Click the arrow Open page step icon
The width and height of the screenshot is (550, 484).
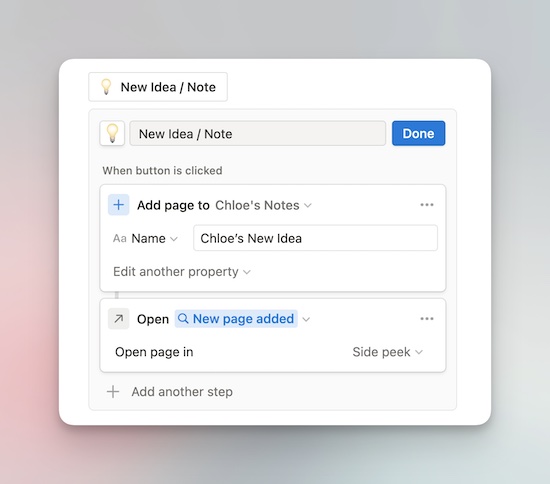tap(119, 319)
